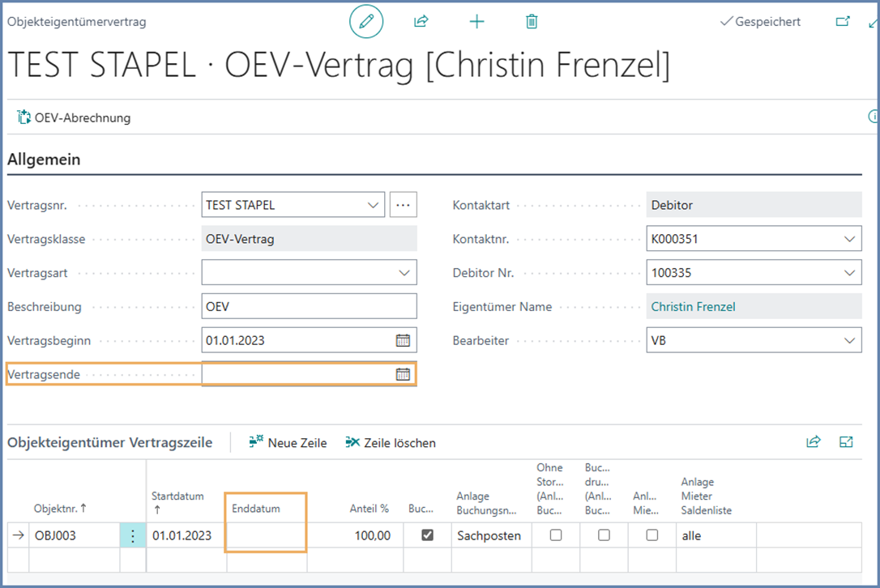Expand the Vertragsart dropdown
The height and width of the screenshot is (588, 880).
pos(404,273)
